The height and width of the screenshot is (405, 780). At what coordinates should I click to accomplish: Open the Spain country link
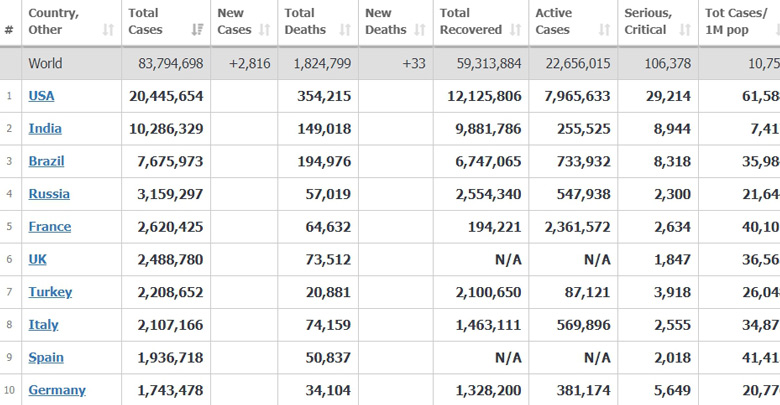(46, 357)
